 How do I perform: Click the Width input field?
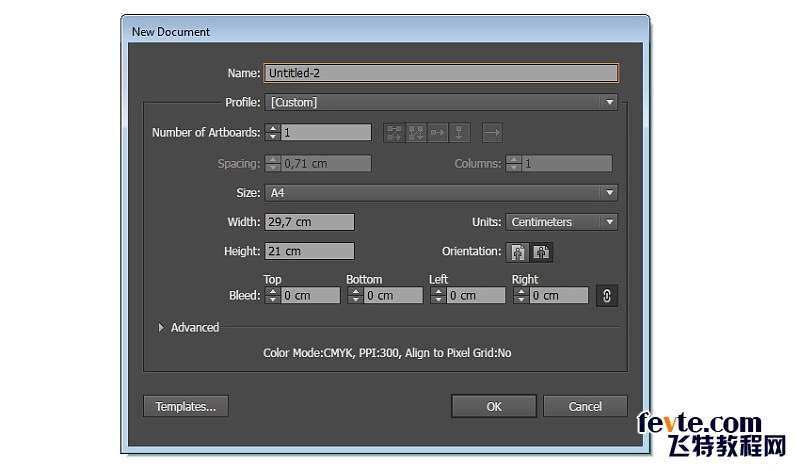point(309,222)
